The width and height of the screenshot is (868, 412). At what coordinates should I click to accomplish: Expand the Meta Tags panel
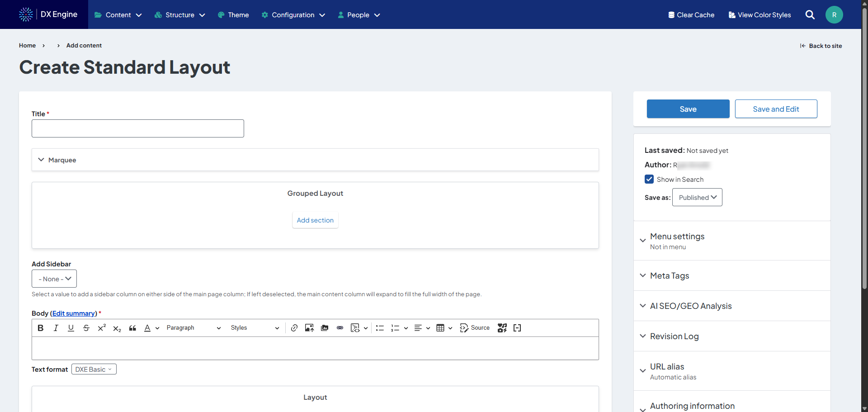coord(732,275)
